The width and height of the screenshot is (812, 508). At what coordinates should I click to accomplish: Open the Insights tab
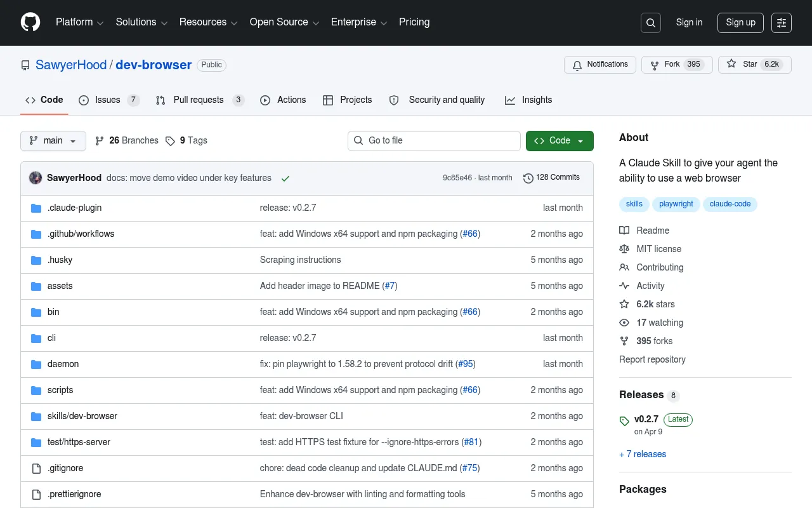[x=528, y=100]
